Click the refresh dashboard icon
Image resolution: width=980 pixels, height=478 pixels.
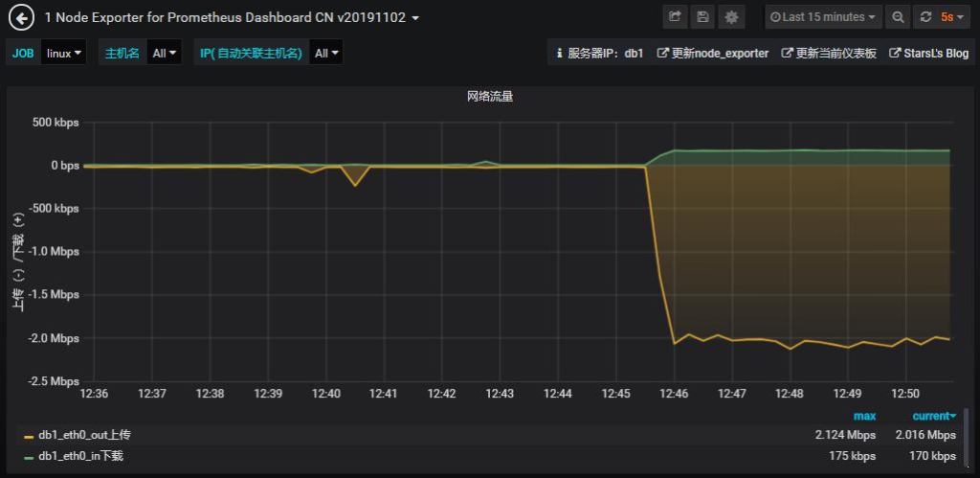click(925, 17)
